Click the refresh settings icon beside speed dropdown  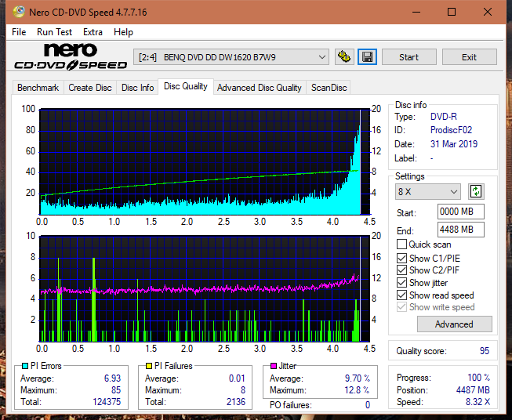[476, 191]
